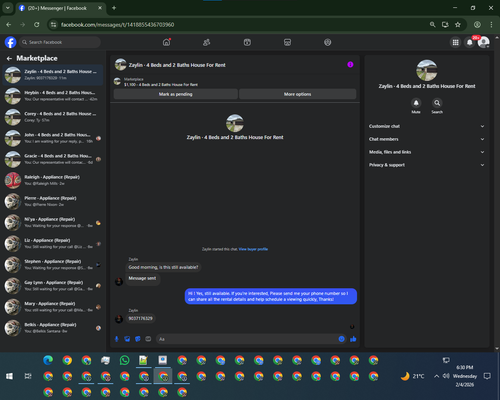Open Chrome tab search dropdown arrow
Screen dimensions: 500x400
[x=7, y=8]
